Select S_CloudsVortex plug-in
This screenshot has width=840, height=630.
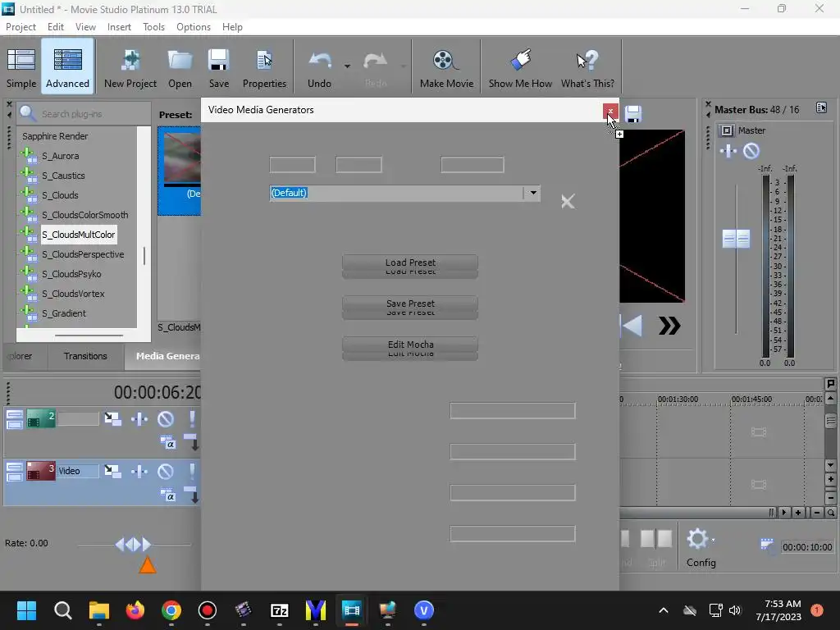pos(73,294)
